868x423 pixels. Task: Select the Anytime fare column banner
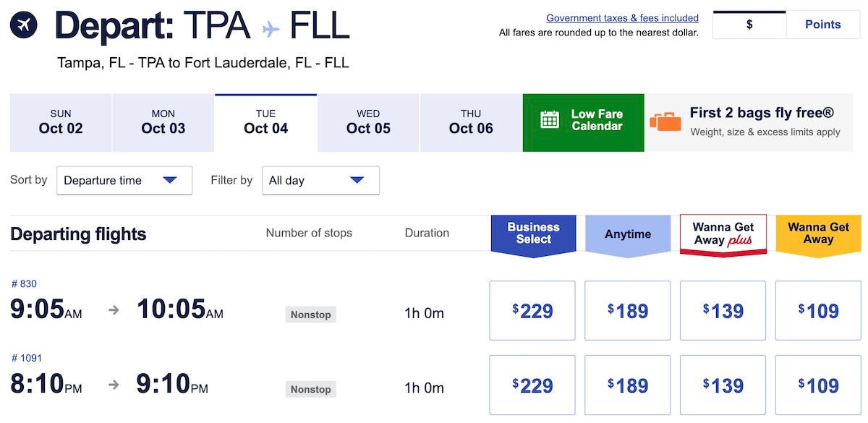click(x=627, y=233)
